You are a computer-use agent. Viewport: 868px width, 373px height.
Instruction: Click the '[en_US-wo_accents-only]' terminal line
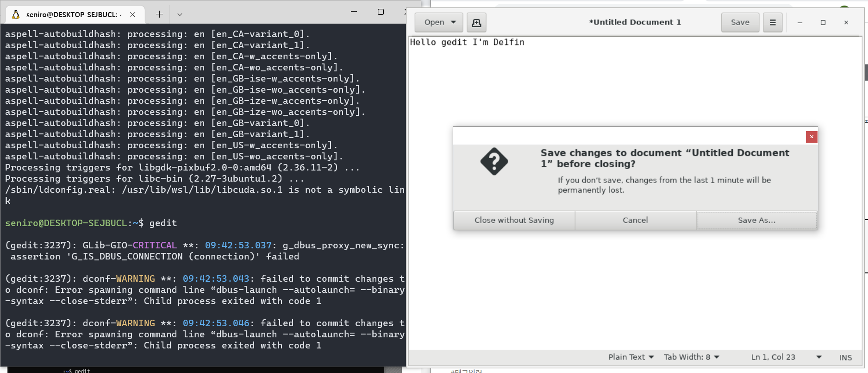(174, 156)
